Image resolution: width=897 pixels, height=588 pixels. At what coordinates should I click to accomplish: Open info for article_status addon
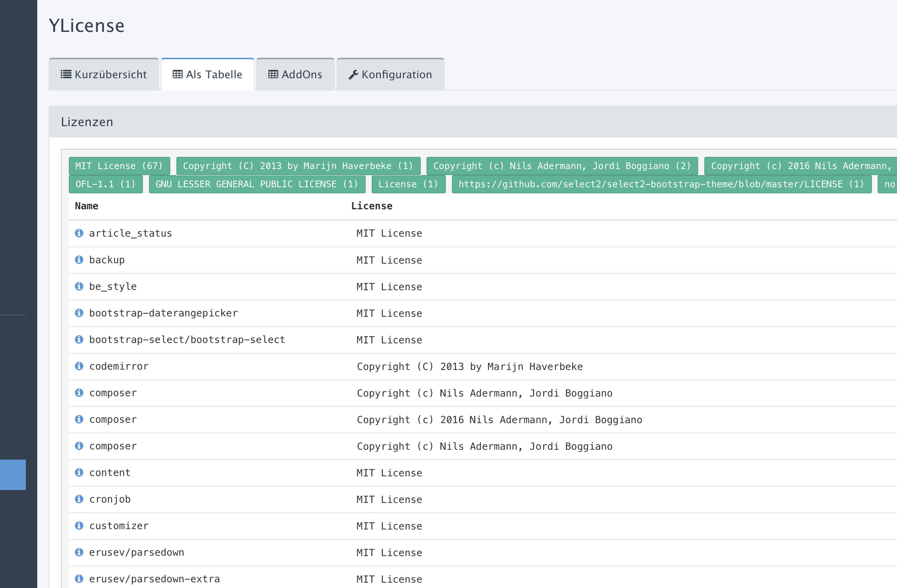[x=79, y=233]
